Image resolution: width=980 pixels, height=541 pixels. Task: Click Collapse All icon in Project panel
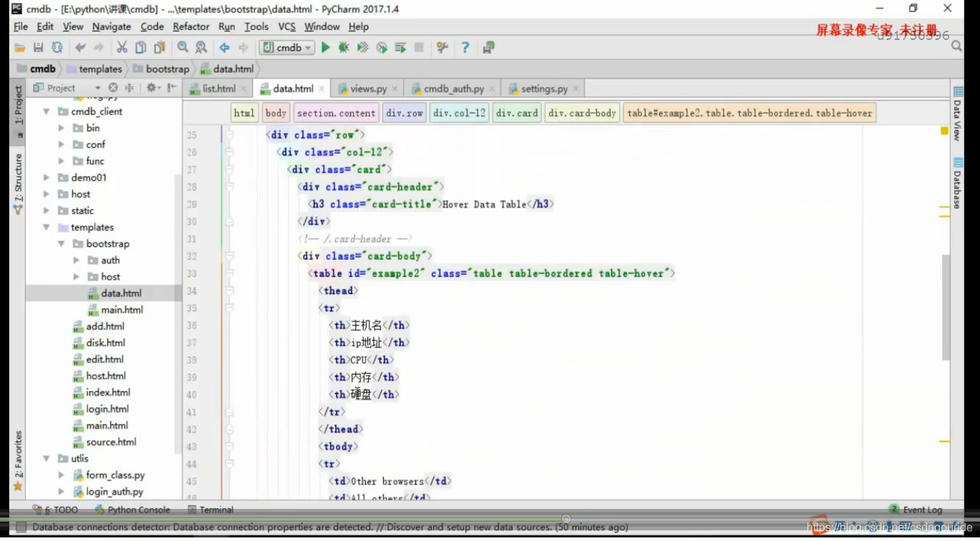[129, 88]
